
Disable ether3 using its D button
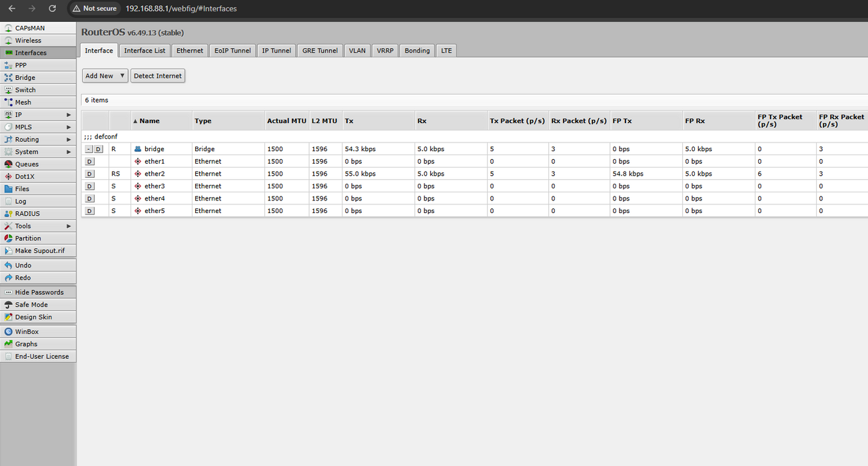(x=90, y=186)
